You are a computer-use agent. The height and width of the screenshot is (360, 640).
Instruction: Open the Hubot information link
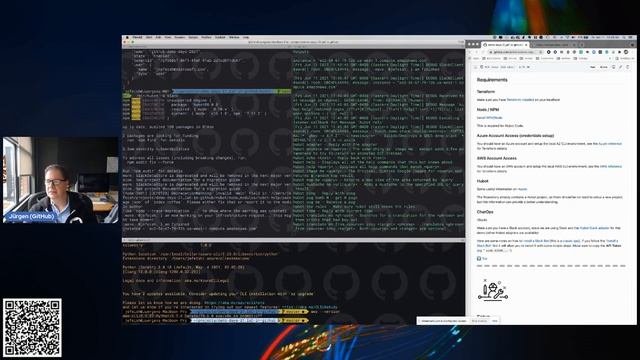522,189
